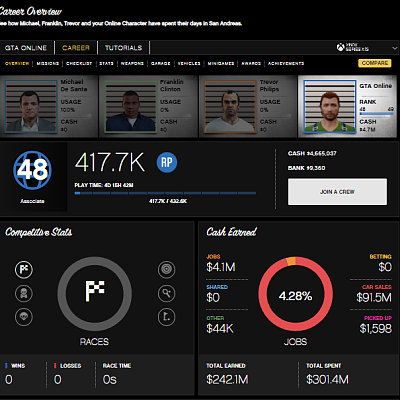Click the LOSSES count
This screenshot has width=400, height=400.
[x=58, y=379]
